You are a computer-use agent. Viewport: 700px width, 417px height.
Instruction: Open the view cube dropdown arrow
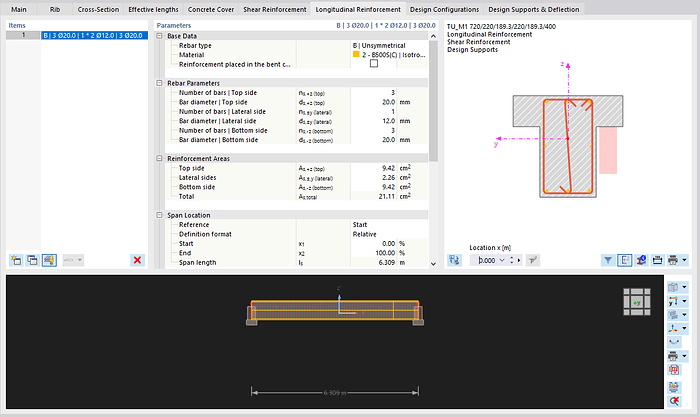(684, 288)
